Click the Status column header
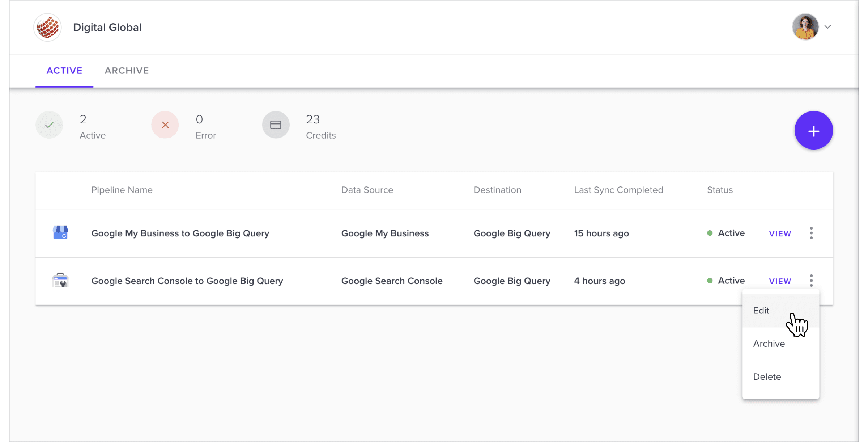Screen dimensions: 868x442 pos(720,190)
